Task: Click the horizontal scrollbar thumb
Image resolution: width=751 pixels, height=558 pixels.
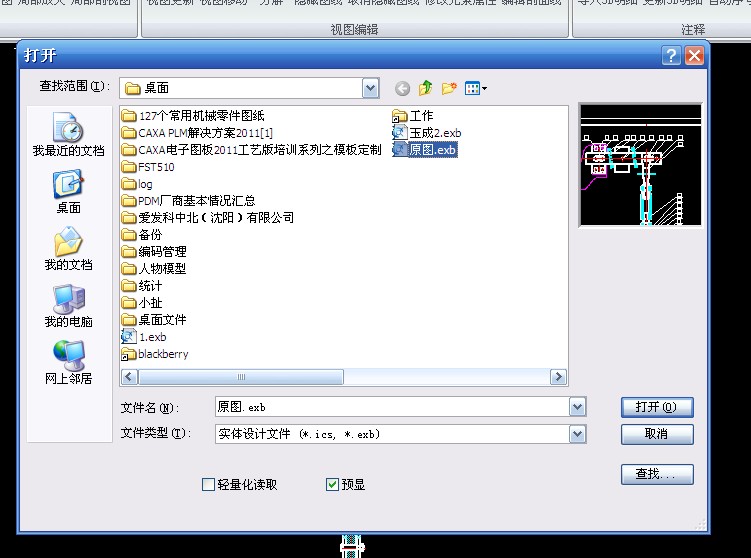Action: pyautogui.click(x=241, y=377)
